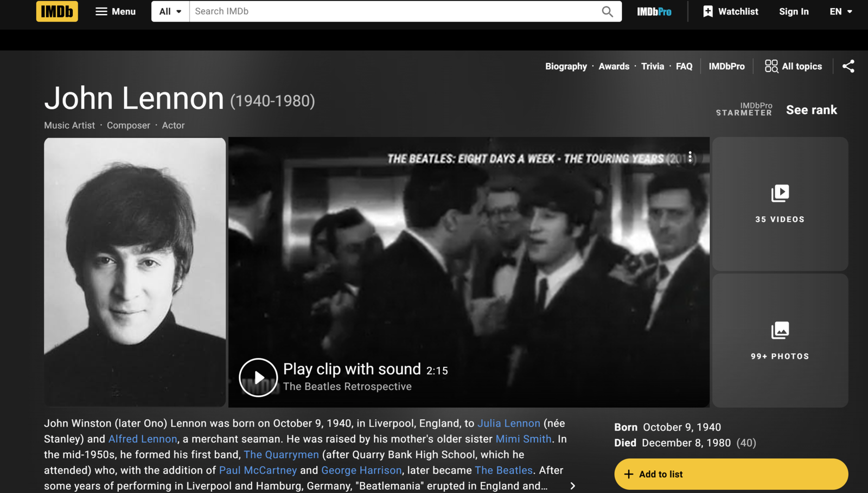Play the Beatles Retrospective clip

258,377
